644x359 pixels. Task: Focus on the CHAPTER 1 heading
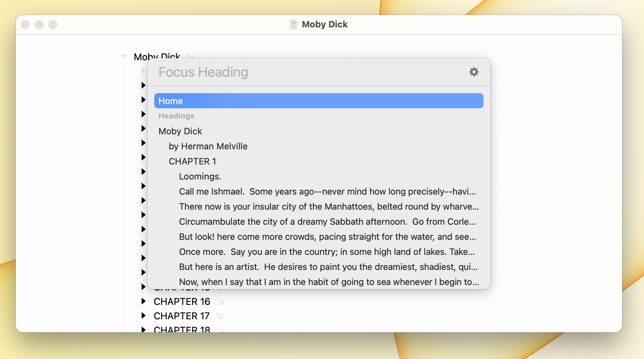[319, 161]
